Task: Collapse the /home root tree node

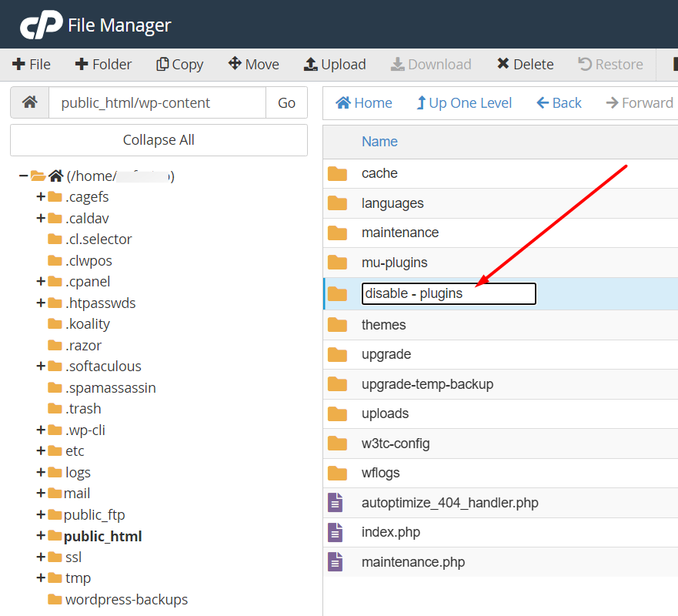Action: [x=23, y=176]
